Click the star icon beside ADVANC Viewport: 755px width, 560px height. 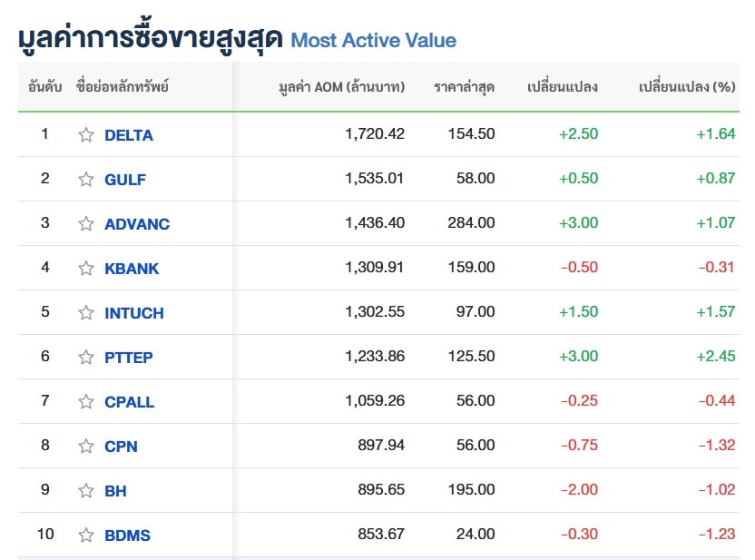click(x=86, y=224)
